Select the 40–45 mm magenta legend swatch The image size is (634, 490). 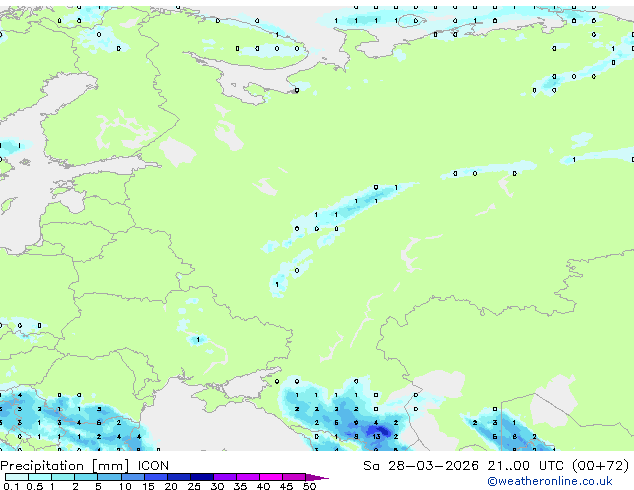271,477
